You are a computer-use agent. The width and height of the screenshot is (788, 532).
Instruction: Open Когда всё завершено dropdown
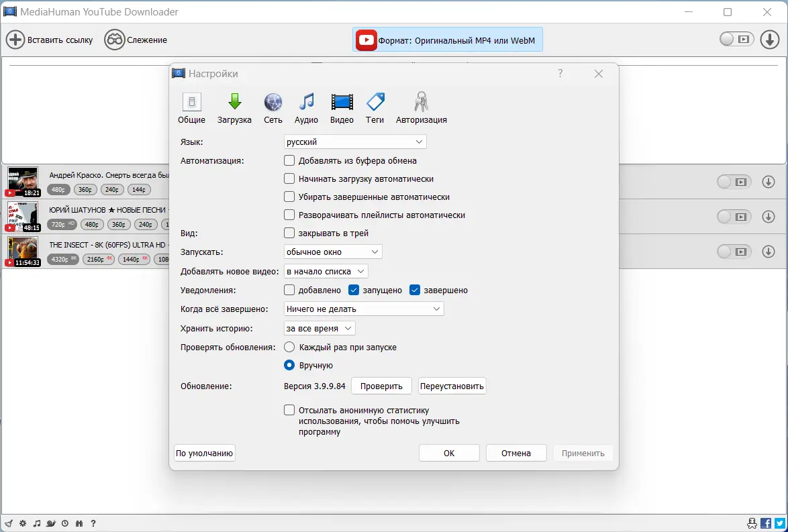tap(363, 309)
